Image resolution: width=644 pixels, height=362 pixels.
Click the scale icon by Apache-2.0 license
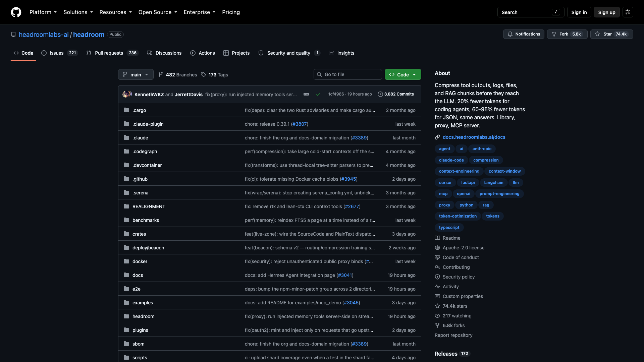[x=437, y=248]
